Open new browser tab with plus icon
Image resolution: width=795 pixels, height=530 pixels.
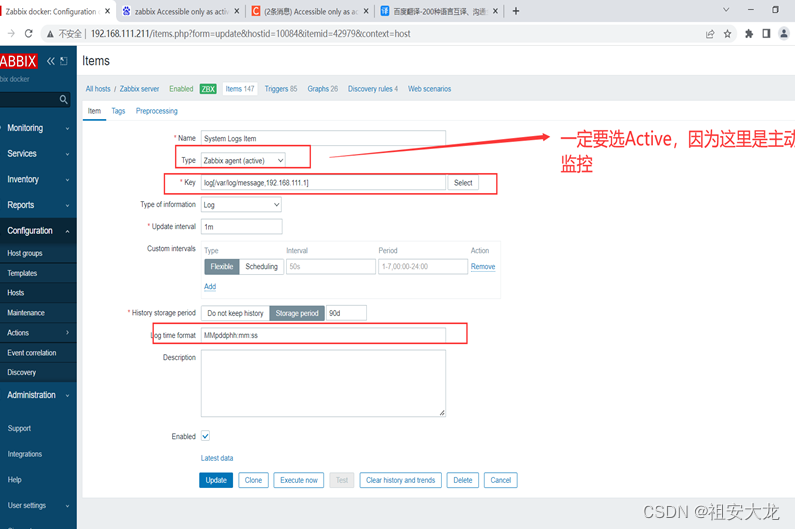tap(516, 11)
